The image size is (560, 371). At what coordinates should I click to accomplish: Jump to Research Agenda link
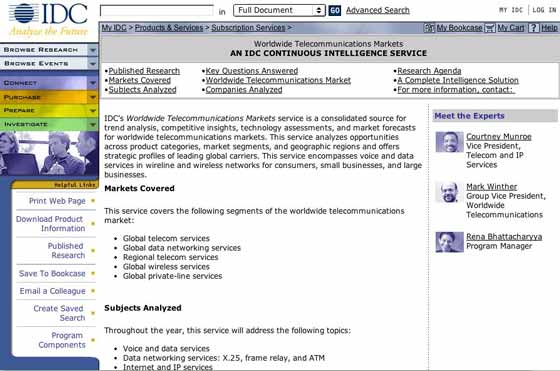coord(429,71)
